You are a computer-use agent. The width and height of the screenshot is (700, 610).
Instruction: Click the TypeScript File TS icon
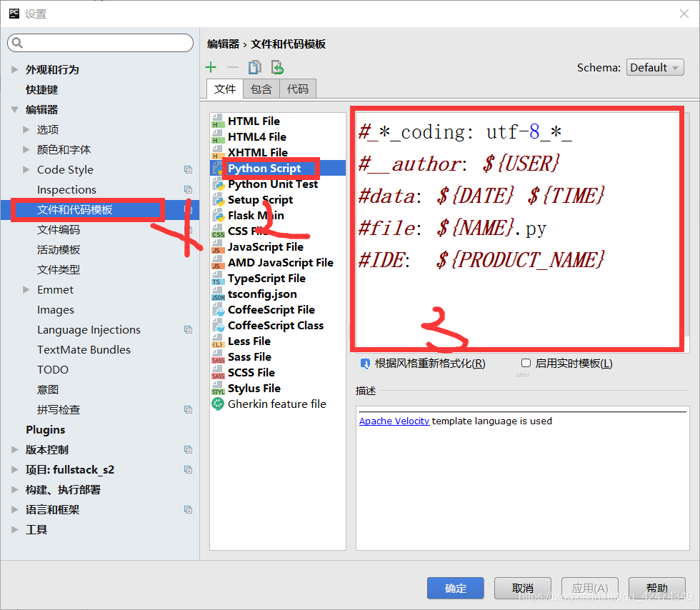click(218, 278)
